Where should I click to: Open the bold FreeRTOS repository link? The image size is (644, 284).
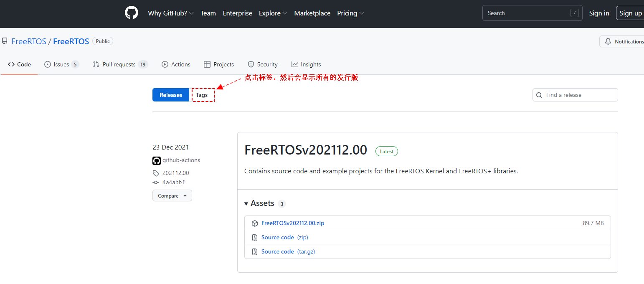[71, 41]
